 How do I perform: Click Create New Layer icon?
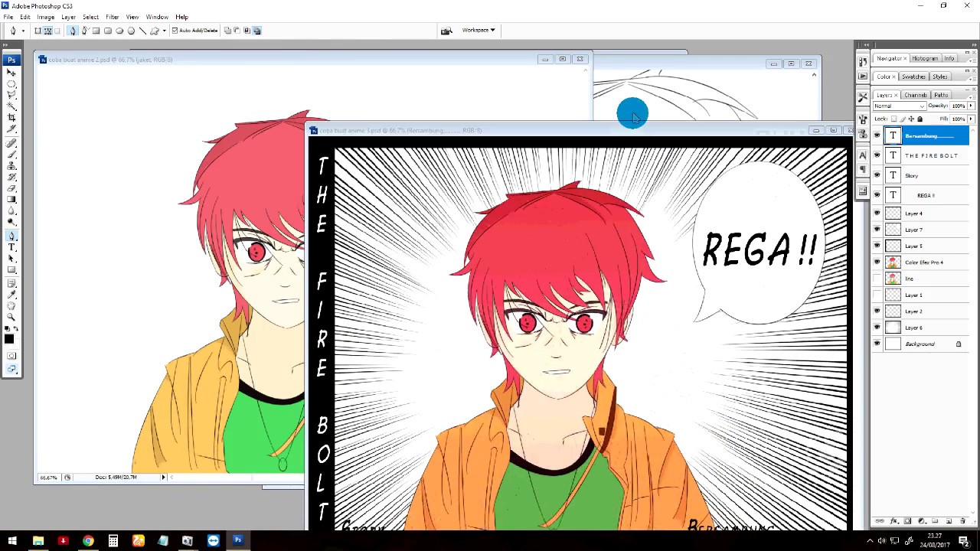(949, 521)
